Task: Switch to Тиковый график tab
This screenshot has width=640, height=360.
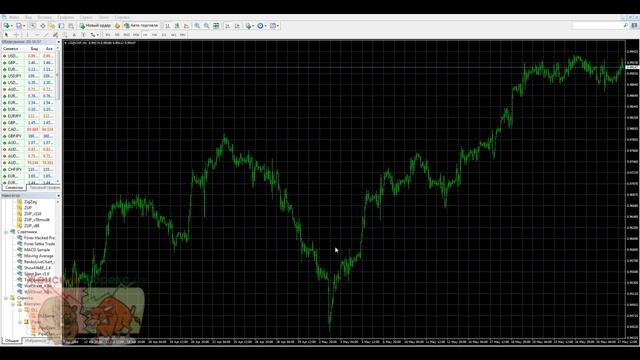Action: tap(44, 188)
